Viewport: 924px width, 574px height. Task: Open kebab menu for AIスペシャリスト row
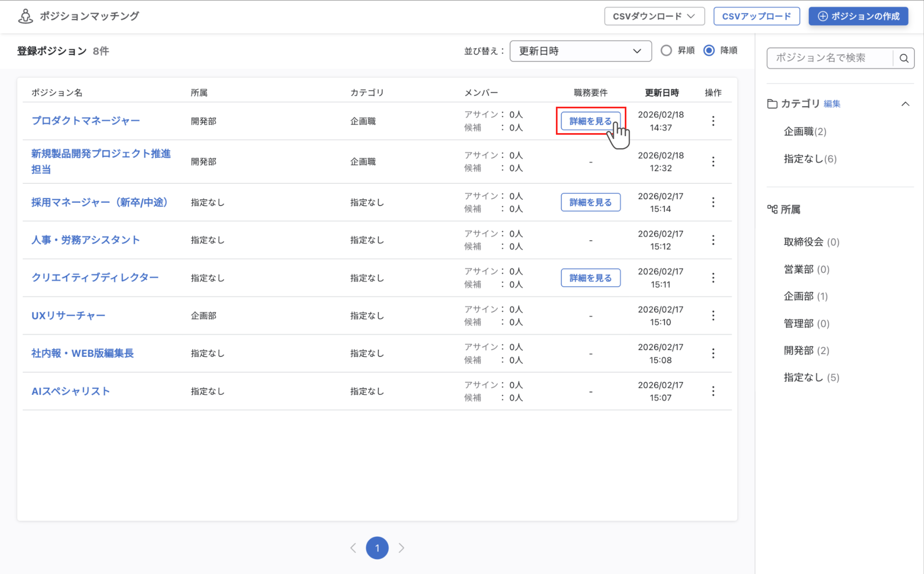click(x=713, y=391)
